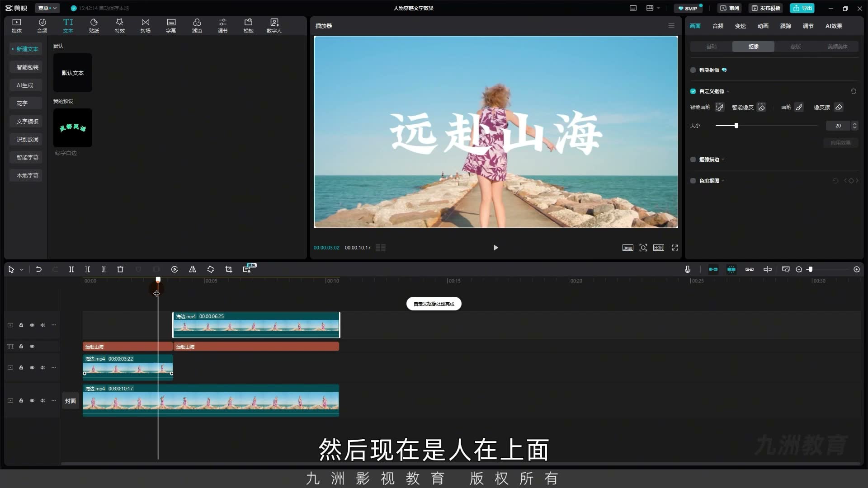This screenshot has height=488, width=868.
Task: Toggle visibility eye of the top video track
Action: [x=32, y=325]
